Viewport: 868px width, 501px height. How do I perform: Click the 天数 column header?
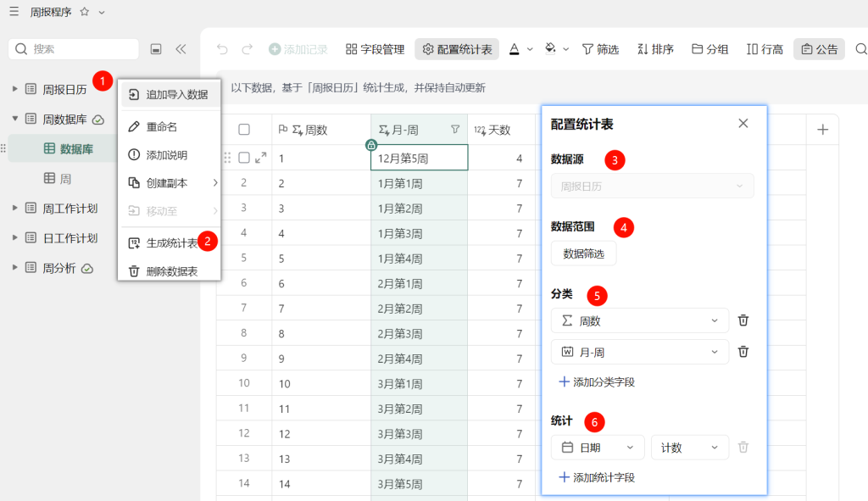click(x=502, y=130)
